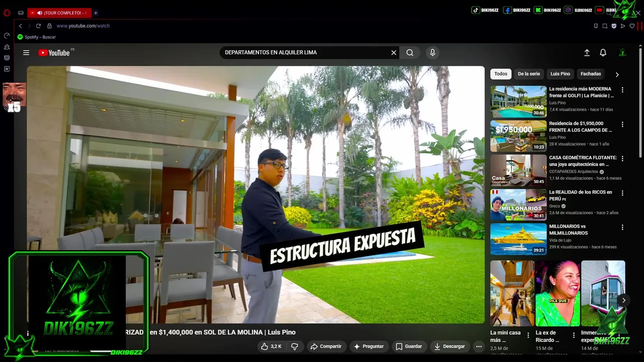Viewport: 644px width, 362px height.
Task: Open the ad blocker shield icon
Action: (x=614, y=26)
